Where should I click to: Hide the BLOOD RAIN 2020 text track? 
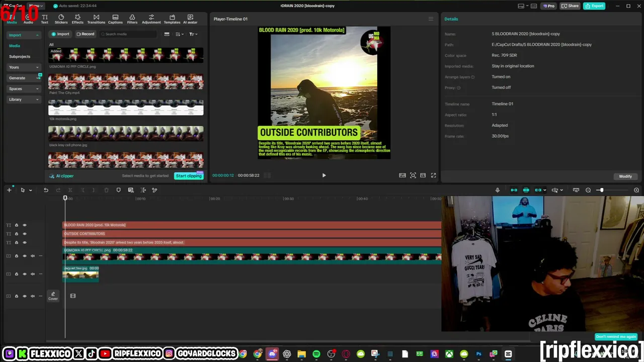(x=24, y=225)
